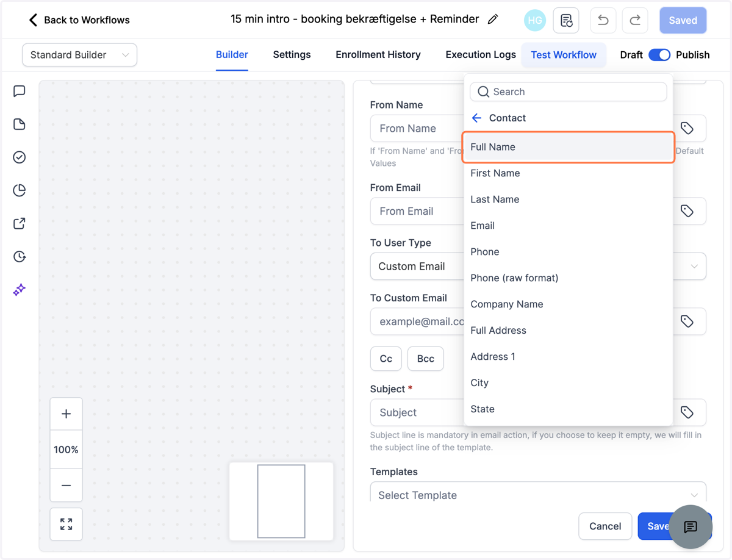Open the floating chat widget button
This screenshot has width=732, height=560.
(x=691, y=526)
